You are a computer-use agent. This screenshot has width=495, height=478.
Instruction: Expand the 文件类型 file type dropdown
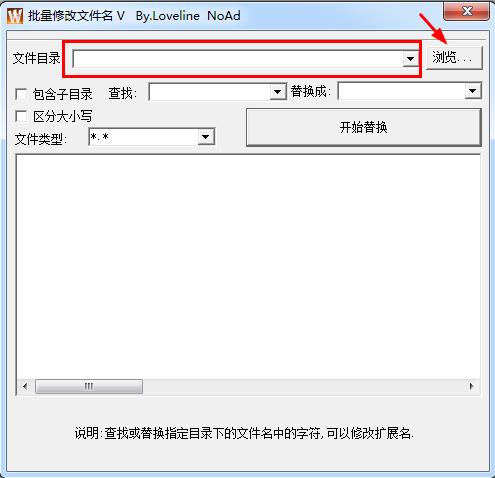[x=206, y=137]
